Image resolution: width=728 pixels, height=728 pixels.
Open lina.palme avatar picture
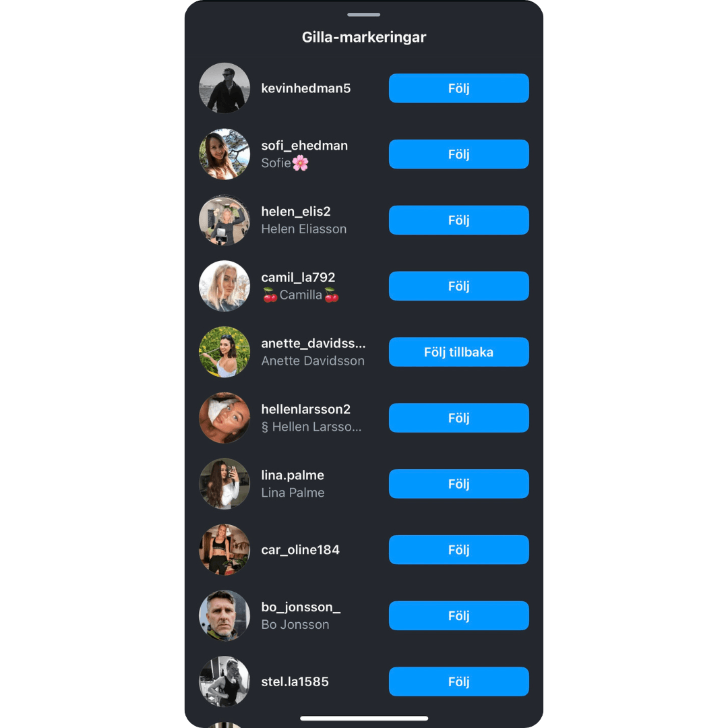point(224,484)
